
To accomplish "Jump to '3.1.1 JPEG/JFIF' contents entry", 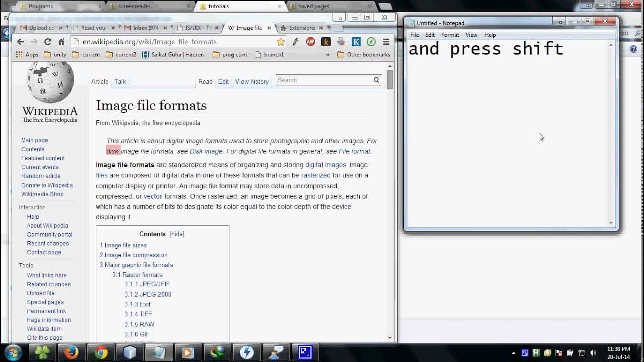I will [x=147, y=284].
